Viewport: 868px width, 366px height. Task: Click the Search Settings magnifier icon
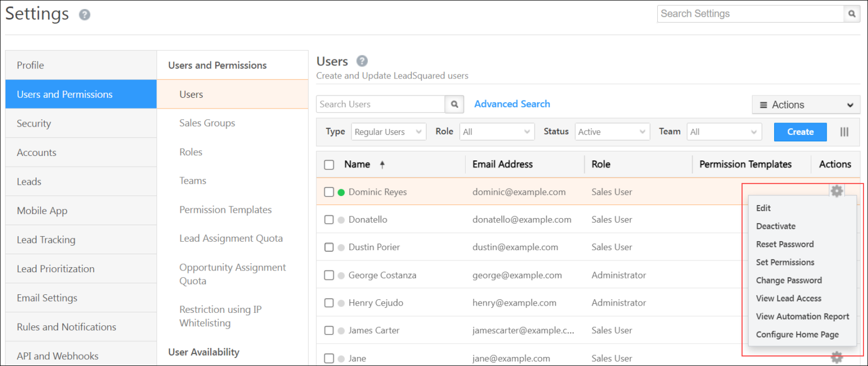(852, 14)
